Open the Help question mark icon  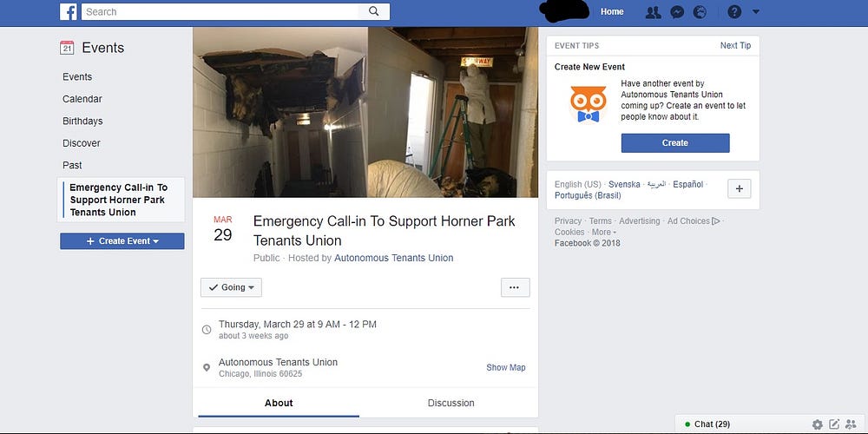tap(734, 11)
